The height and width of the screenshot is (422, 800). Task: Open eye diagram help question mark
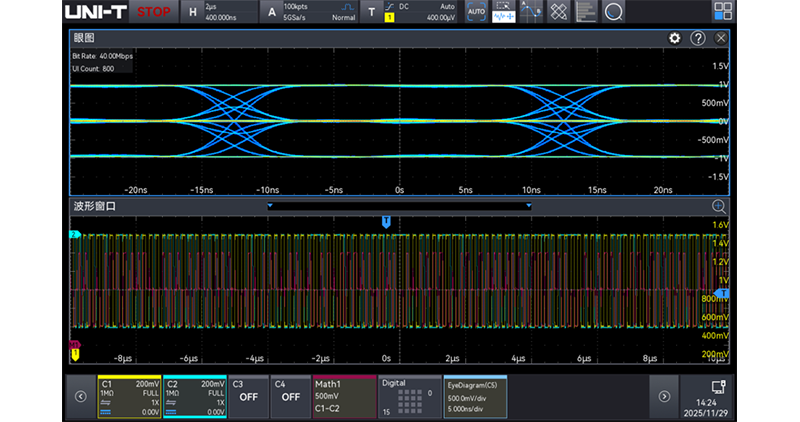pyautogui.click(x=698, y=38)
